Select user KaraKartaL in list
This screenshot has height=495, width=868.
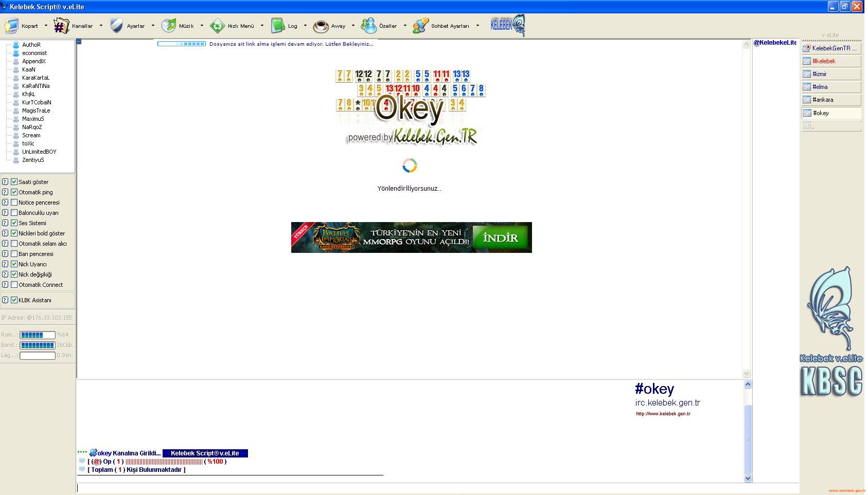click(x=36, y=78)
